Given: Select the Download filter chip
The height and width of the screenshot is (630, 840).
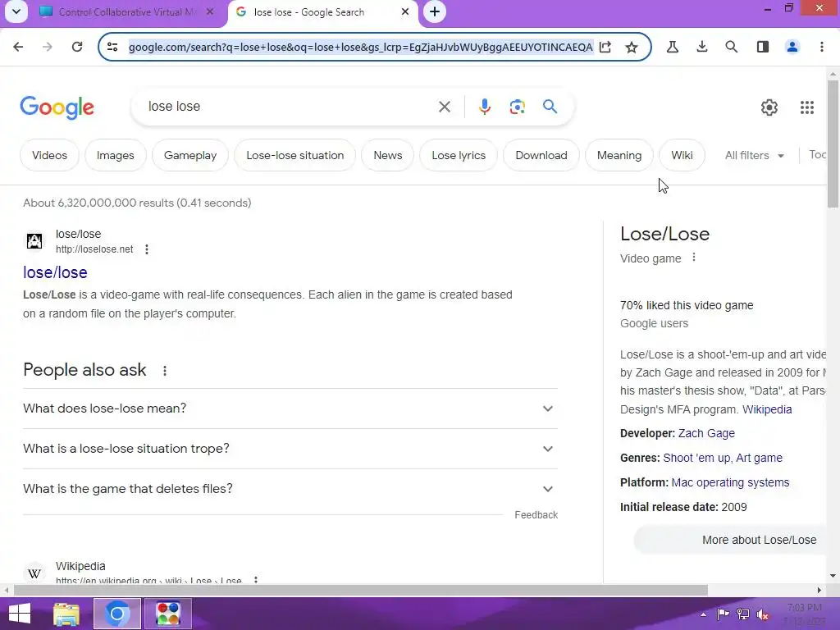Looking at the screenshot, I should (x=541, y=155).
